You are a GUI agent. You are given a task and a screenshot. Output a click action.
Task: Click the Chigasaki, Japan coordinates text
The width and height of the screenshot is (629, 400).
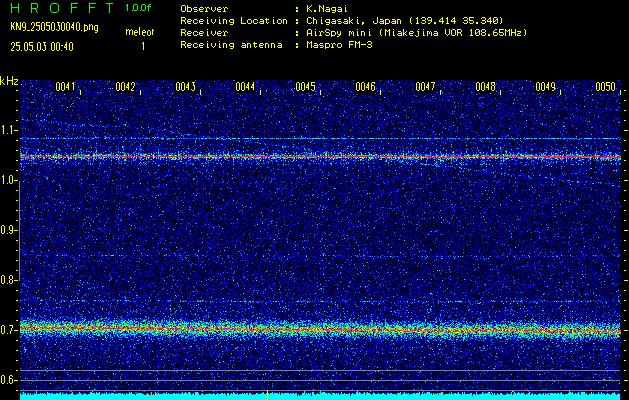[x=405, y=21]
